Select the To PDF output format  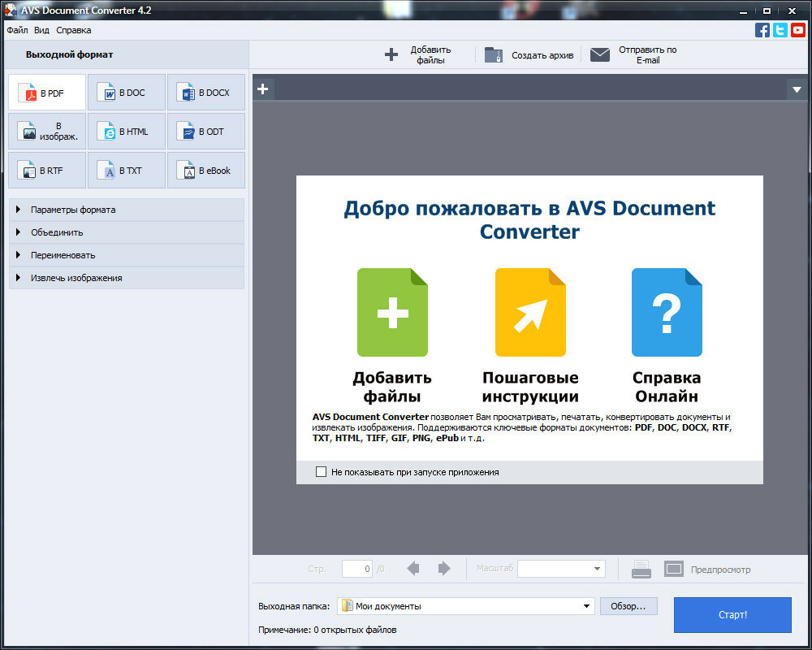pyautogui.click(x=47, y=93)
